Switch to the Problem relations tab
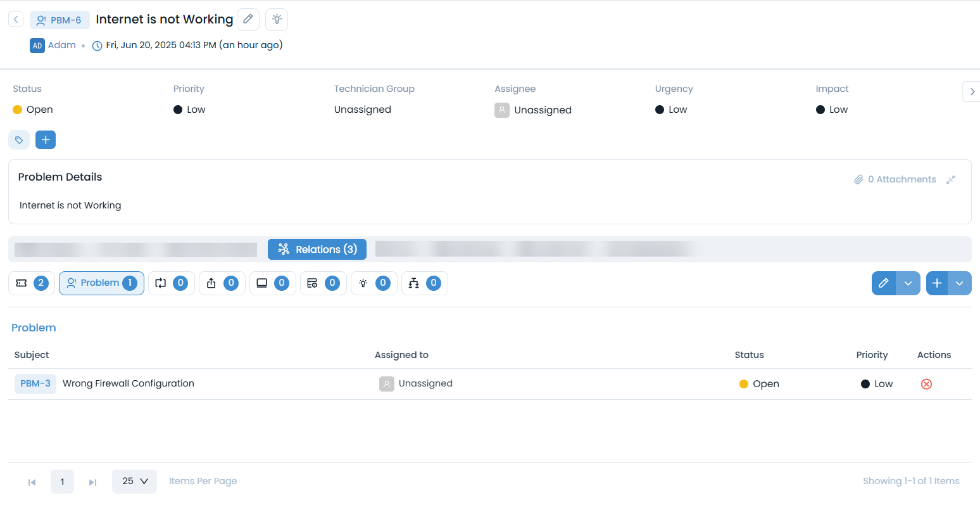The image size is (980, 505). pyautogui.click(x=101, y=283)
